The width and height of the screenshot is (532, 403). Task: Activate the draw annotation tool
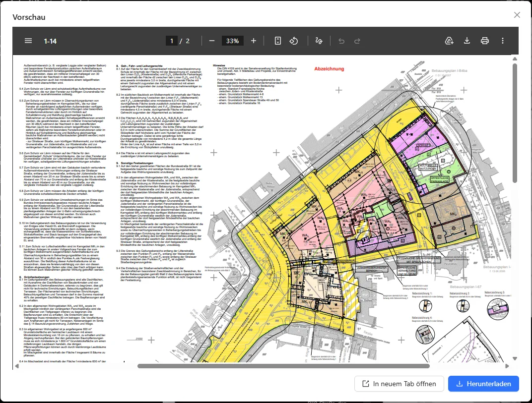[319, 41]
